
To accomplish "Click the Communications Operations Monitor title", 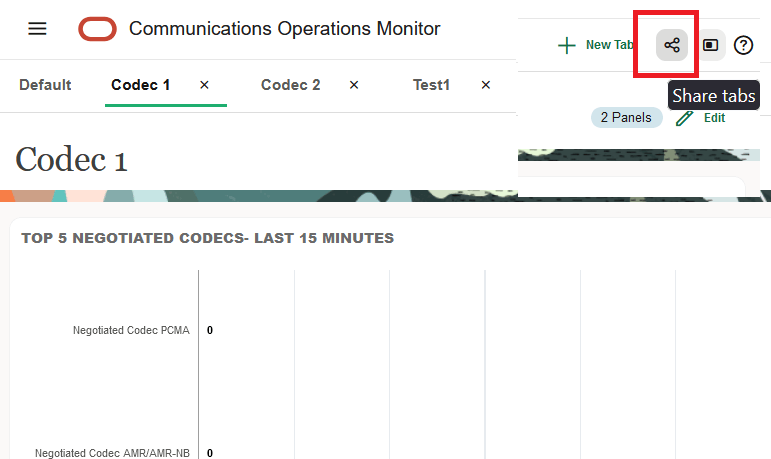I will (285, 29).
